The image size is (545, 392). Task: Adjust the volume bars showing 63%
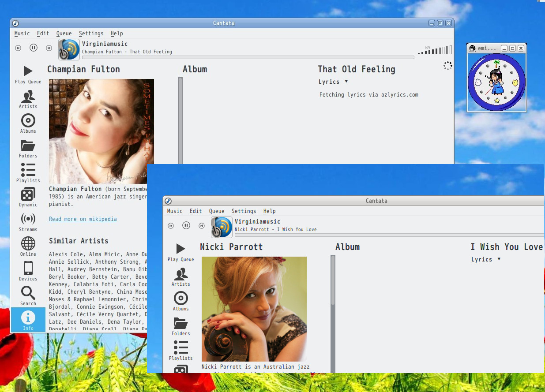click(435, 50)
